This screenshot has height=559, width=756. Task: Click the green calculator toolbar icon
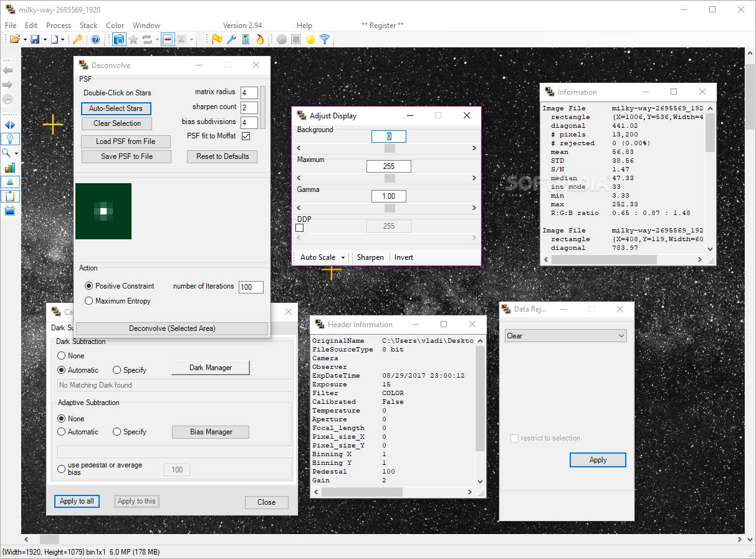pos(246,39)
